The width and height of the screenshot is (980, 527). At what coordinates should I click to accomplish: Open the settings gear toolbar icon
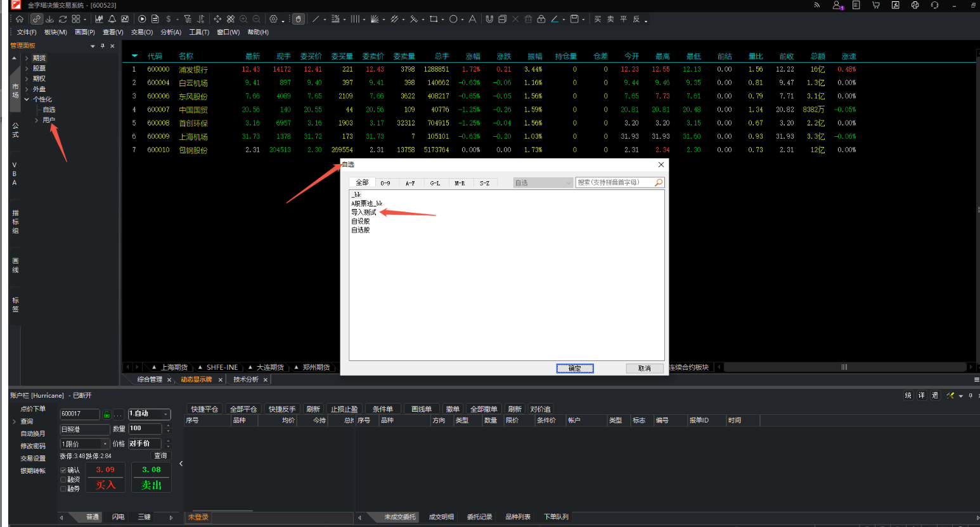pos(273,19)
